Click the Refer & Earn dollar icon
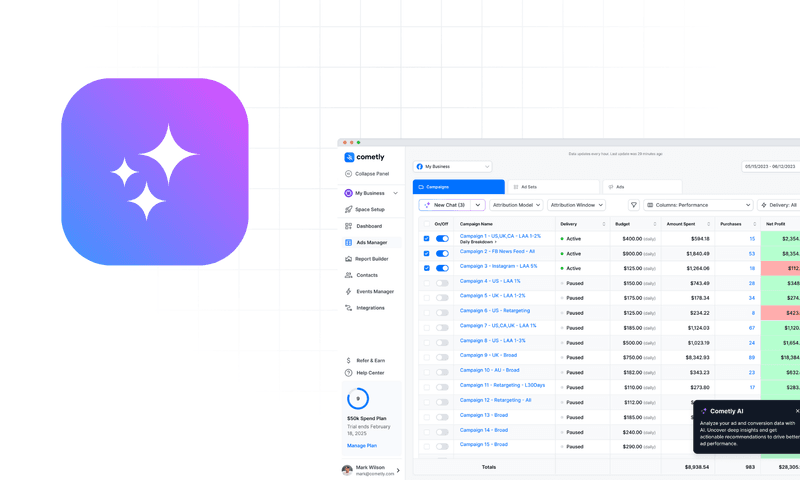 (348, 361)
